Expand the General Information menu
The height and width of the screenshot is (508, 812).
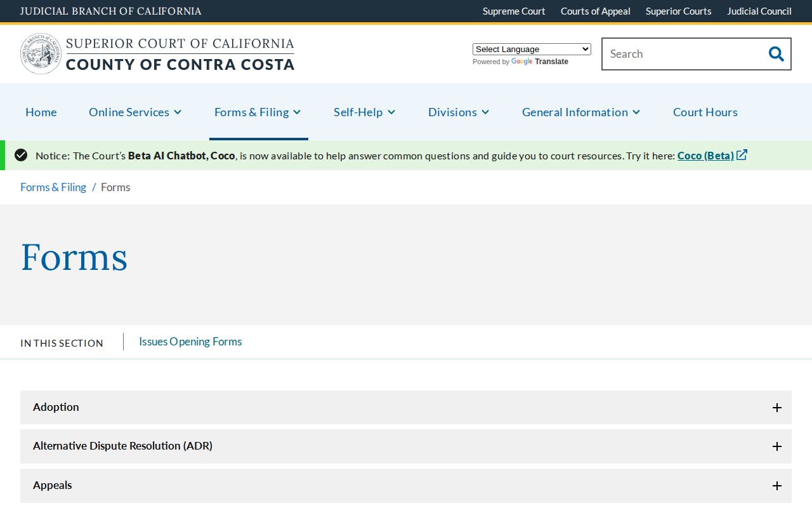click(x=581, y=112)
